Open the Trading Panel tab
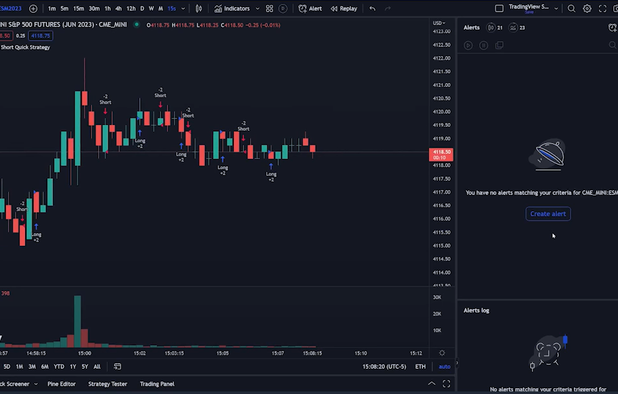 (157, 384)
